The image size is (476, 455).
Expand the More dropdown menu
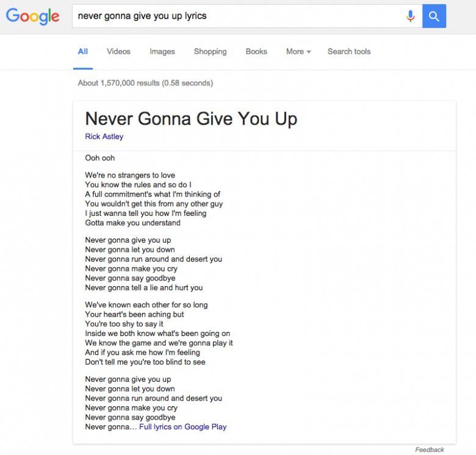pos(298,52)
